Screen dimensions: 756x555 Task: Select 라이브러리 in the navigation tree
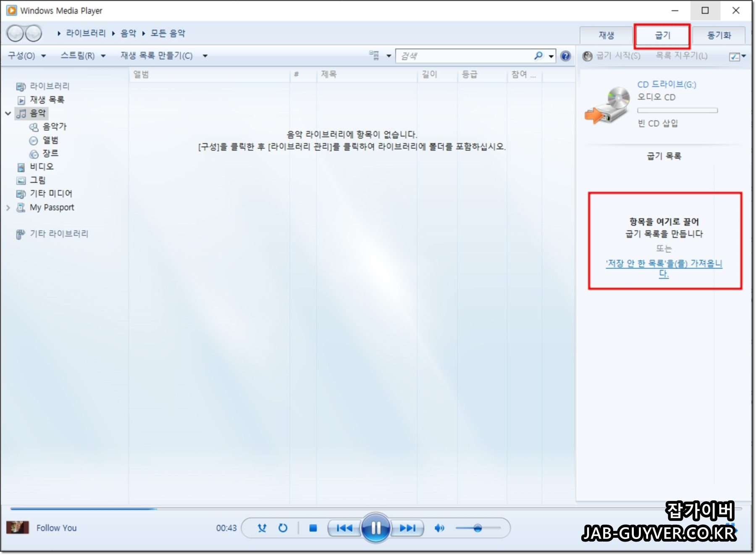(x=50, y=86)
